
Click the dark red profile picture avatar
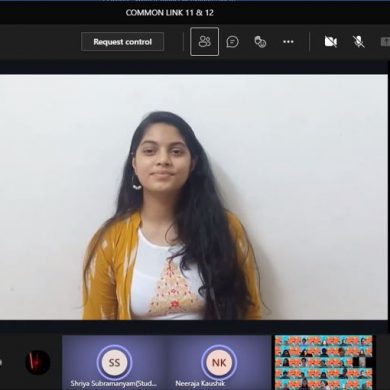38,362
